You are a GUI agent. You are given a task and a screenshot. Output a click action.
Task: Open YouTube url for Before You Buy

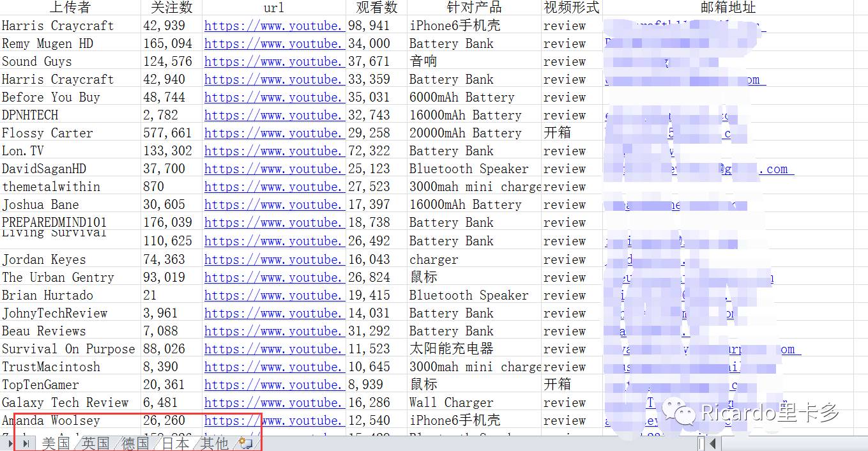(x=275, y=97)
